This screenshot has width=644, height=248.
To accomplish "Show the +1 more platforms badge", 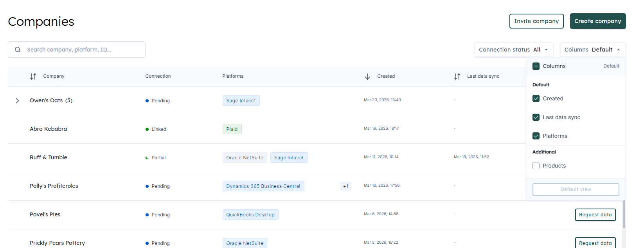I will pos(346,186).
